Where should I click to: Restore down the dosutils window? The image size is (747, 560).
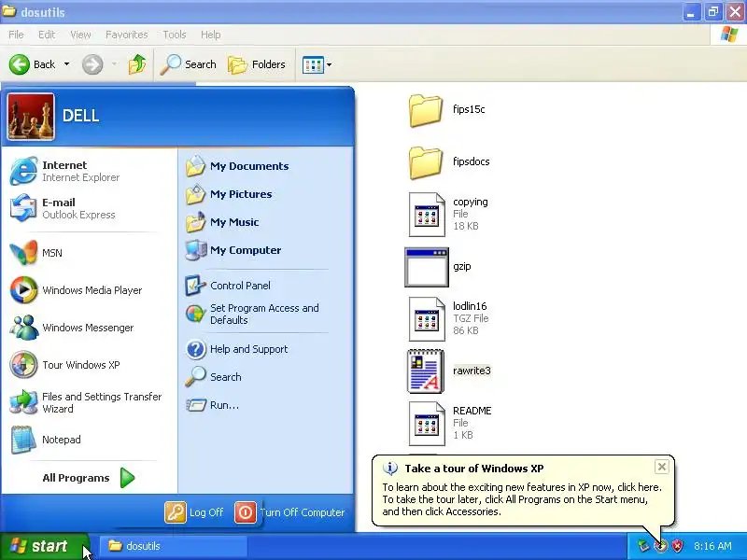tap(713, 12)
